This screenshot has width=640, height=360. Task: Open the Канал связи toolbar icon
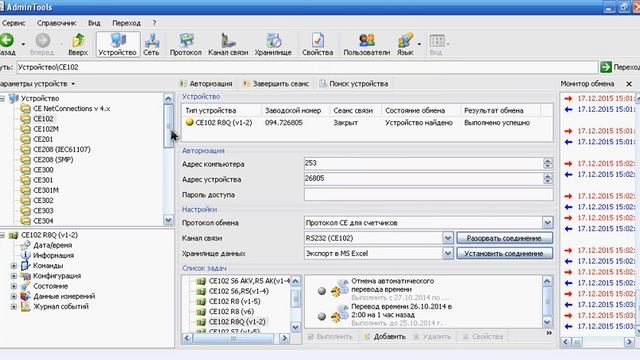point(228,44)
